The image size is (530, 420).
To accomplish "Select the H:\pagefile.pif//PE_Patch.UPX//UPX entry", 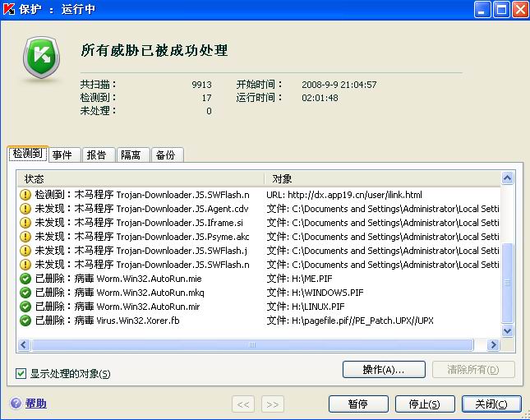I will coord(350,321).
